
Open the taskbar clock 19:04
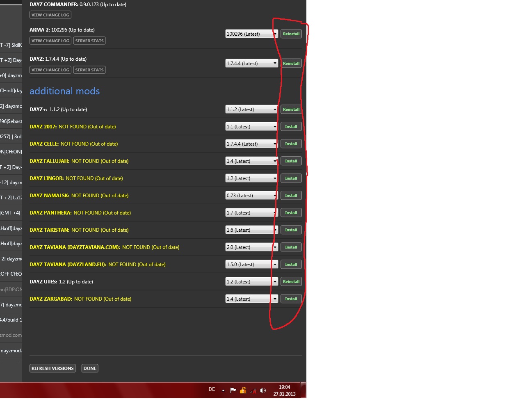point(284,390)
